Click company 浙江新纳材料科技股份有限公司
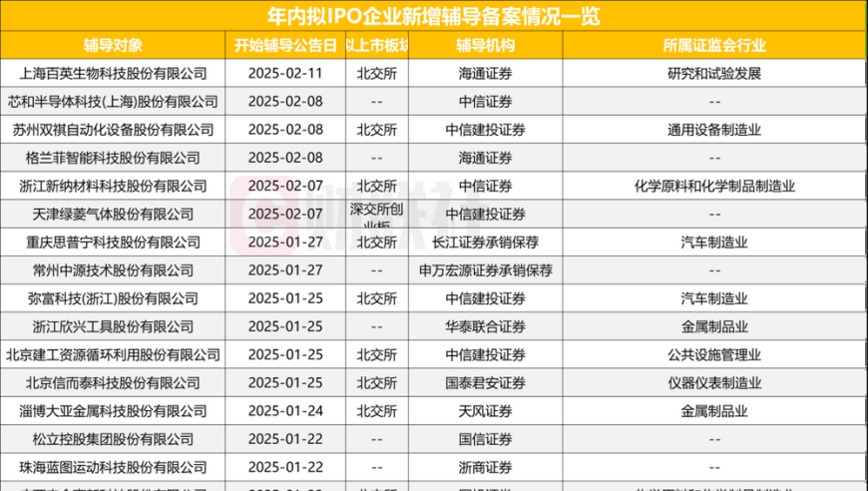Screen dimensions: 868x491 pyautogui.click(x=113, y=186)
